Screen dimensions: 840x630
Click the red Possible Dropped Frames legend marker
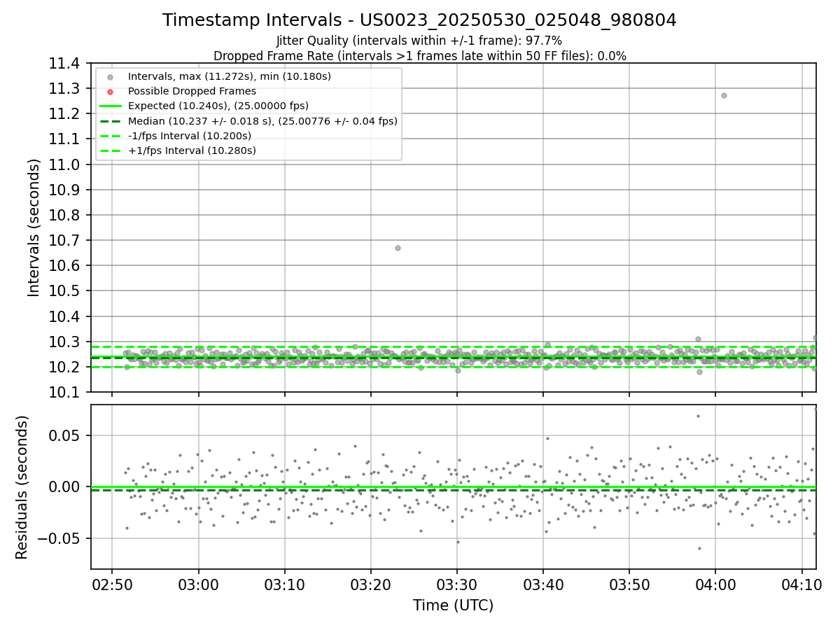pos(110,92)
